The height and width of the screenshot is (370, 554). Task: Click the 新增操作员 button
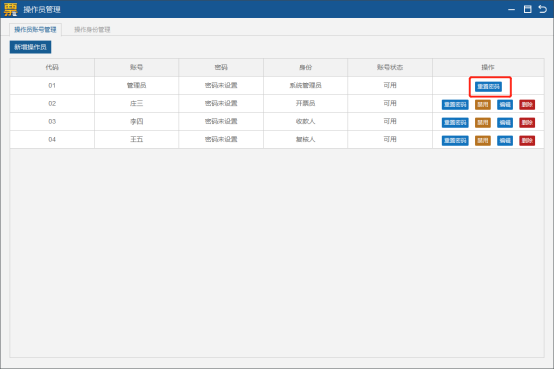30,47
